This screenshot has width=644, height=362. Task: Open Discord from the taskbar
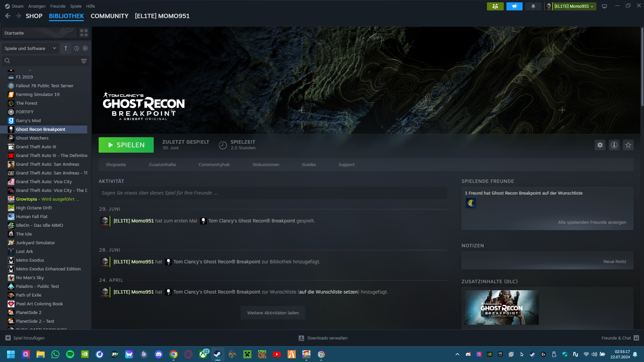[159, 354]
